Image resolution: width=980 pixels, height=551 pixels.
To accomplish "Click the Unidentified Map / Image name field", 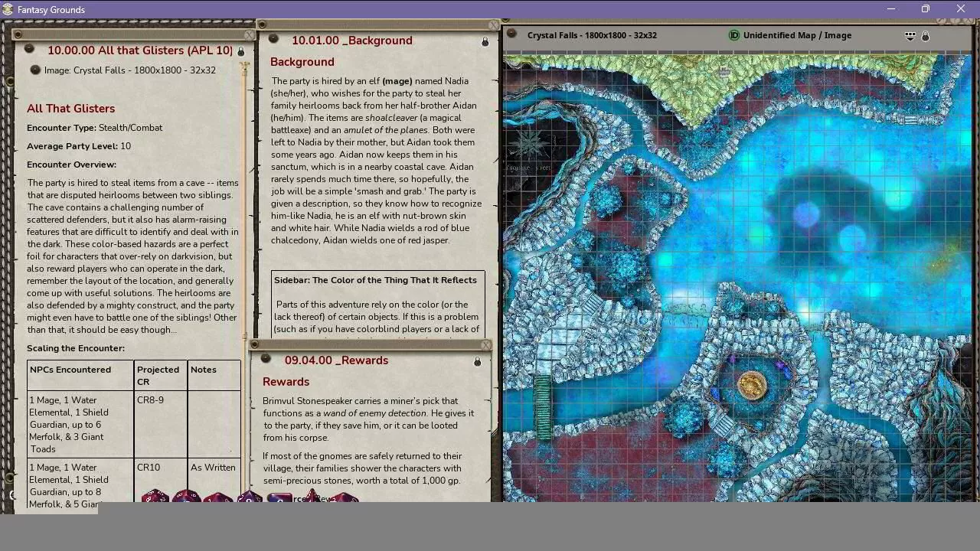I will coord(797,35).
